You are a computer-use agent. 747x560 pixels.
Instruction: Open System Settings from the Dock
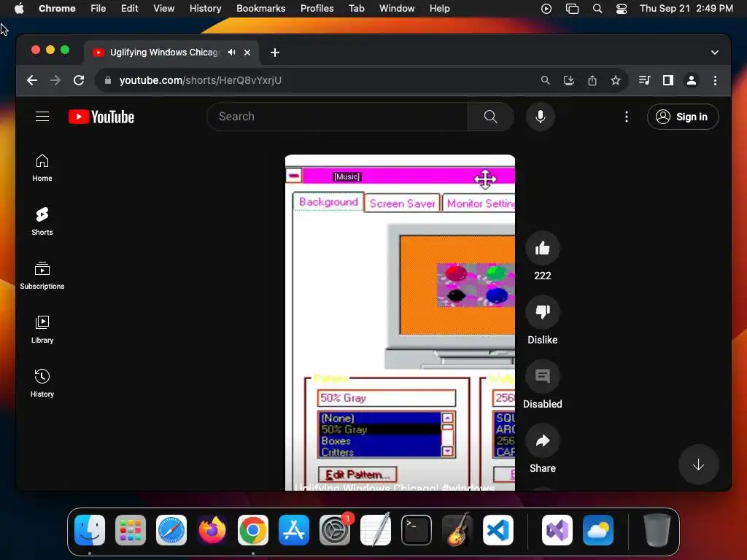[335, 530]
